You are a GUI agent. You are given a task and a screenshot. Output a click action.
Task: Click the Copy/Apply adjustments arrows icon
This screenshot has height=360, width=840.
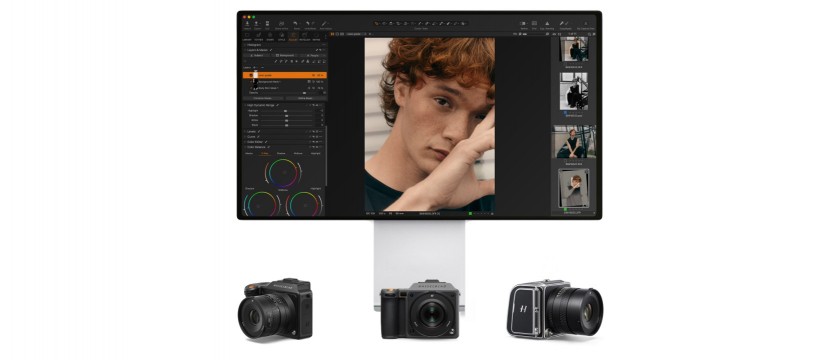[x=564, y=24]
